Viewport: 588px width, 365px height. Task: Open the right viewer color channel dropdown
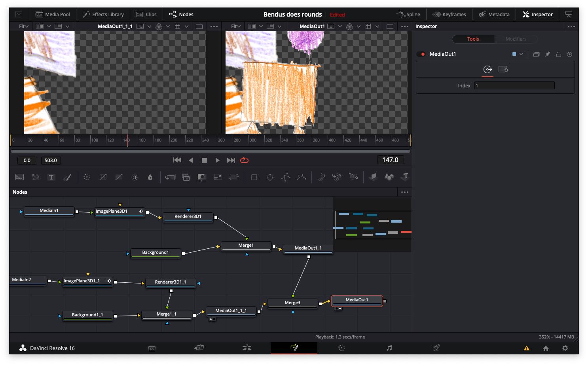click(358, 26)
